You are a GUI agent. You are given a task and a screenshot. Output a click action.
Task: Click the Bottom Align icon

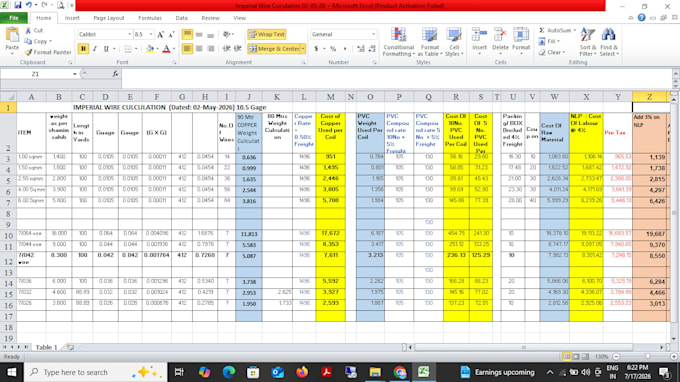[x=210, y=34]
